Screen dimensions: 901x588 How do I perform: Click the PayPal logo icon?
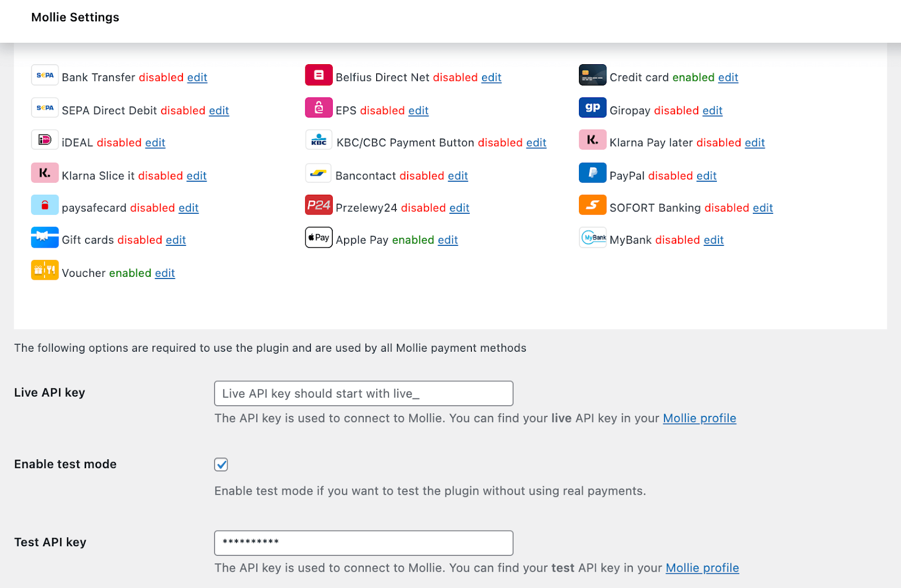592,173
